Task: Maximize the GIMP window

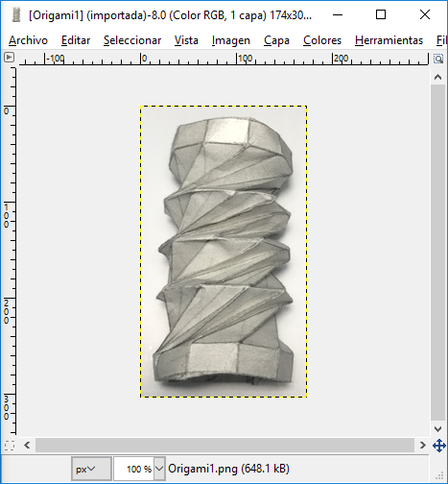Action: (x=381, y=14)
